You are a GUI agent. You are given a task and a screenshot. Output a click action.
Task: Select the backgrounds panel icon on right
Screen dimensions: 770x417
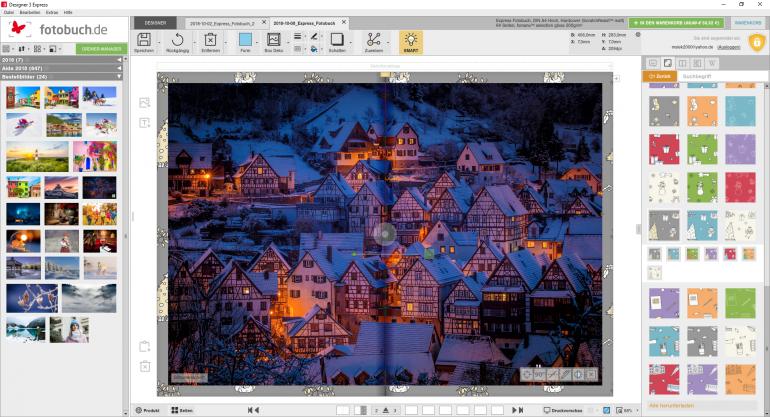point(667,63)
